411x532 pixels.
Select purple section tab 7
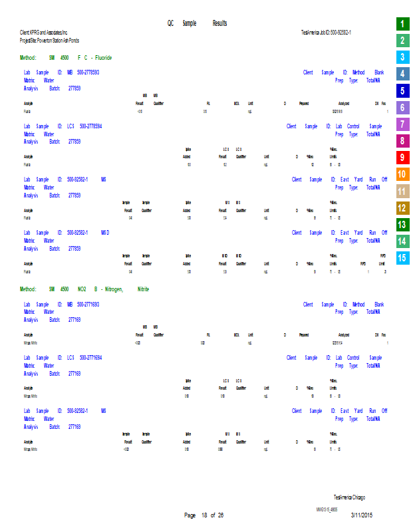tap(402, 124)
